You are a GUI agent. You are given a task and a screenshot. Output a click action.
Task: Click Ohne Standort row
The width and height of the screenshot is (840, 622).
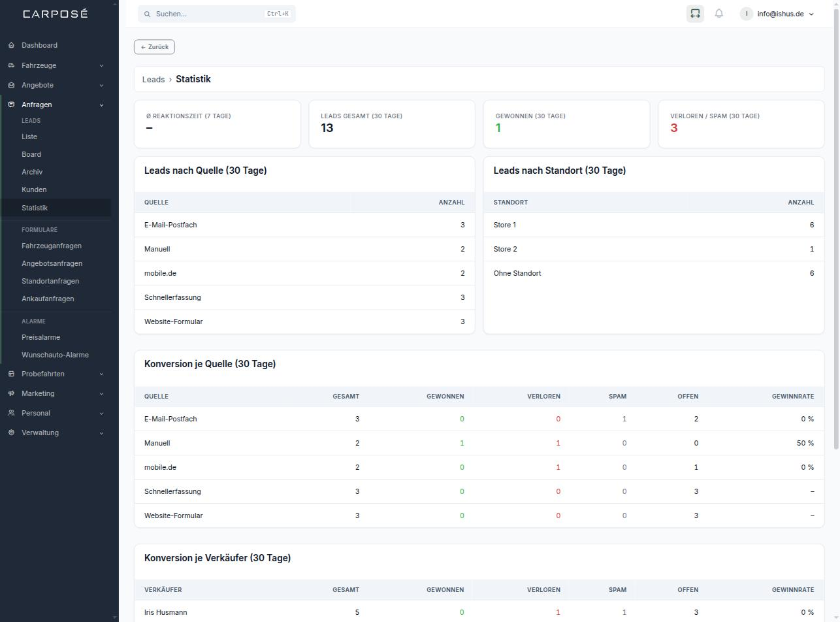[x=654, y=273]
